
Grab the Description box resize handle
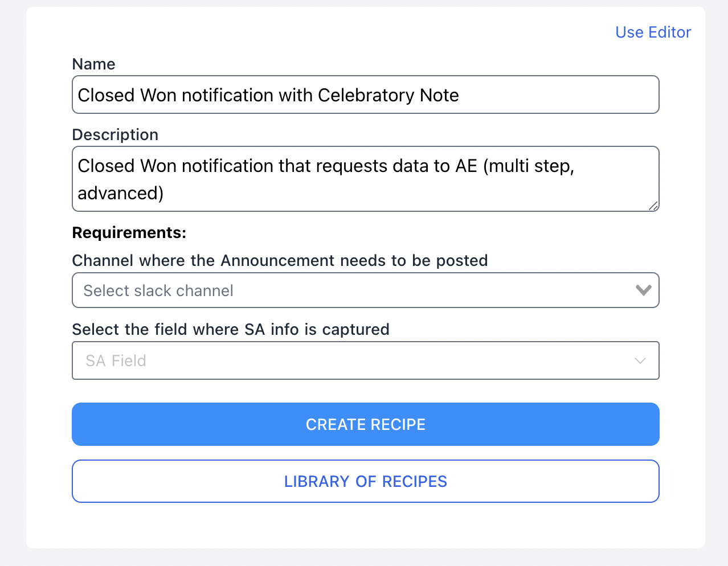click(x=653, y=206)
